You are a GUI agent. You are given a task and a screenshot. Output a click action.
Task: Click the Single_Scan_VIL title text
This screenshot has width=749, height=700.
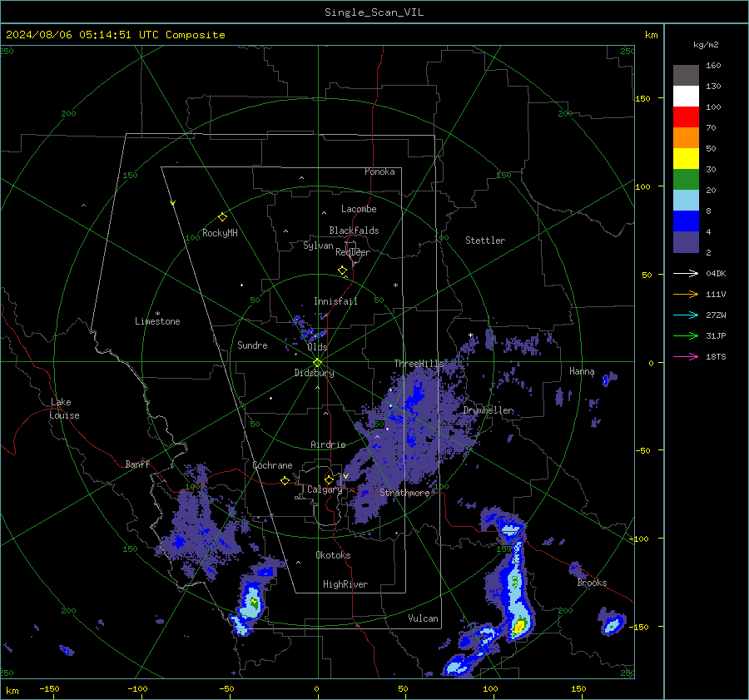pyautogui.click(x=374, y=12)
